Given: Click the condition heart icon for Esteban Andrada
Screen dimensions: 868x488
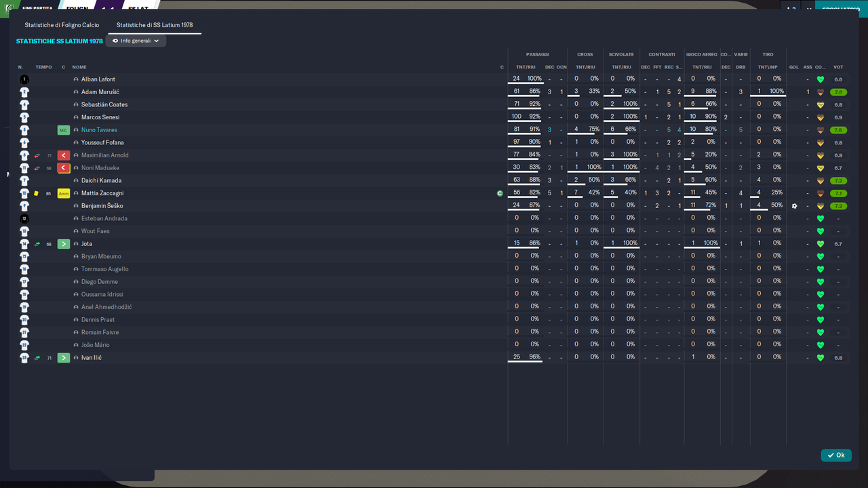Looking at the screenshot, I should pos(820,219).
